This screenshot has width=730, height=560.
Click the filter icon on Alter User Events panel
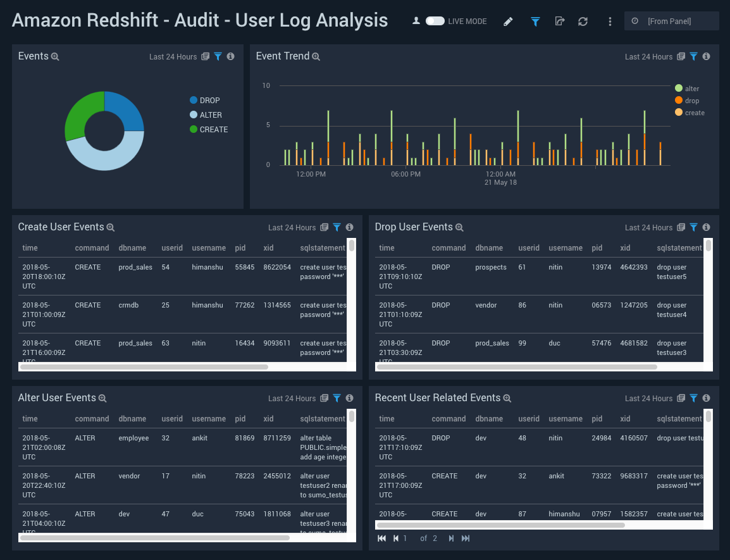337,398
